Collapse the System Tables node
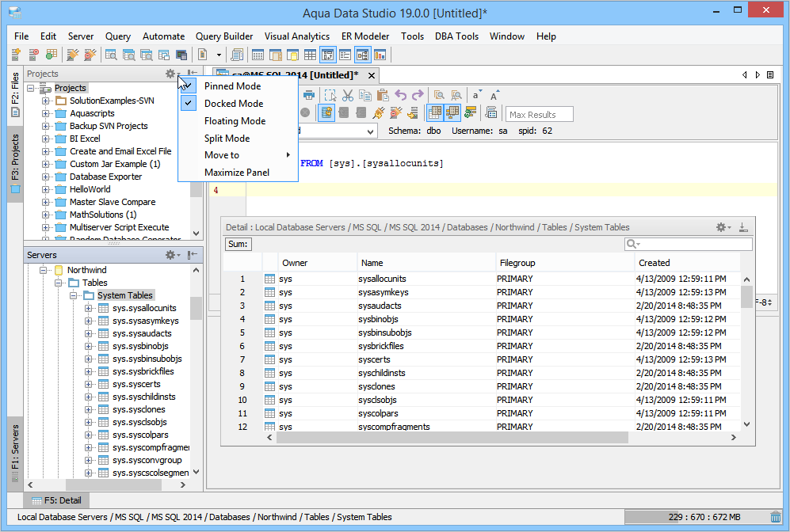790x532 pixels. coord(74,295)
